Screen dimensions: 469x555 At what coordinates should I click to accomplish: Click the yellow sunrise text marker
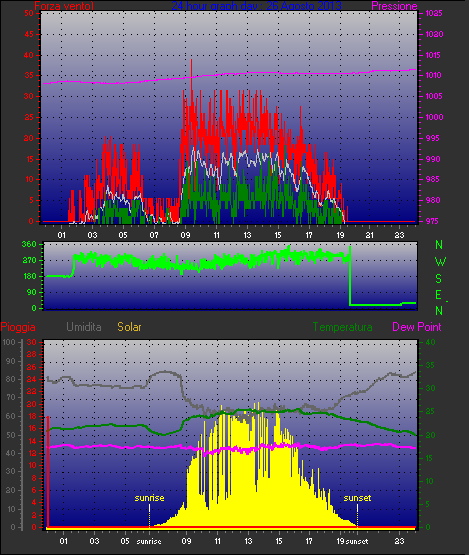click(x=149, y=498)
